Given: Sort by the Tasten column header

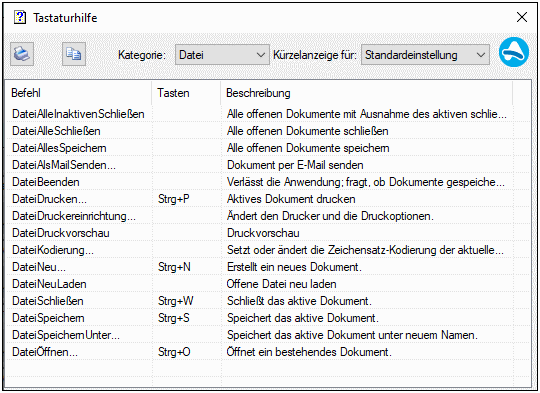Looking at the screenshot, I should [186, 93].
